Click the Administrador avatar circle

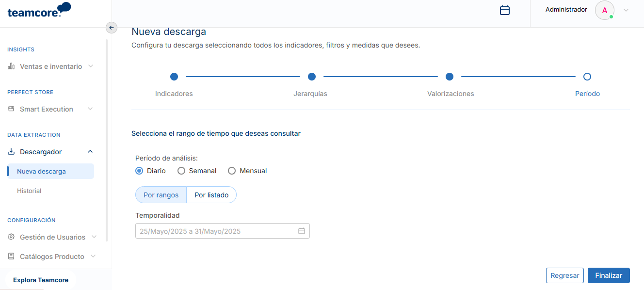point(605,10)
